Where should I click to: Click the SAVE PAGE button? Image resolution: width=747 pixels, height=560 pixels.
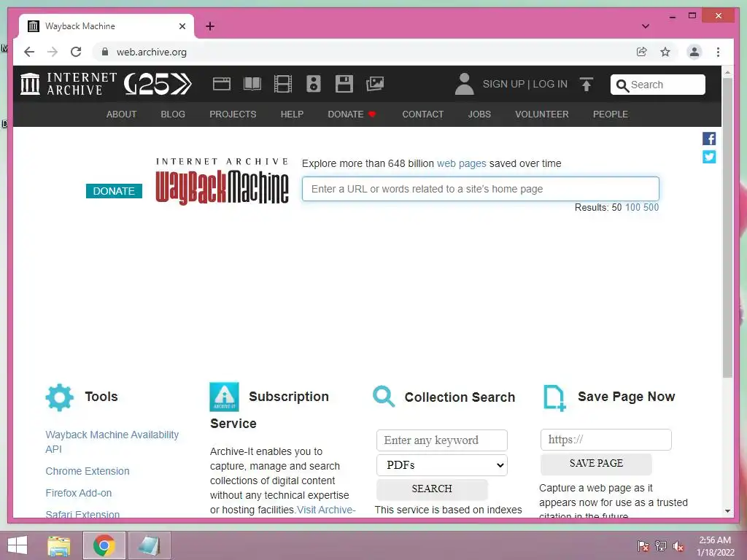[596, 464]
